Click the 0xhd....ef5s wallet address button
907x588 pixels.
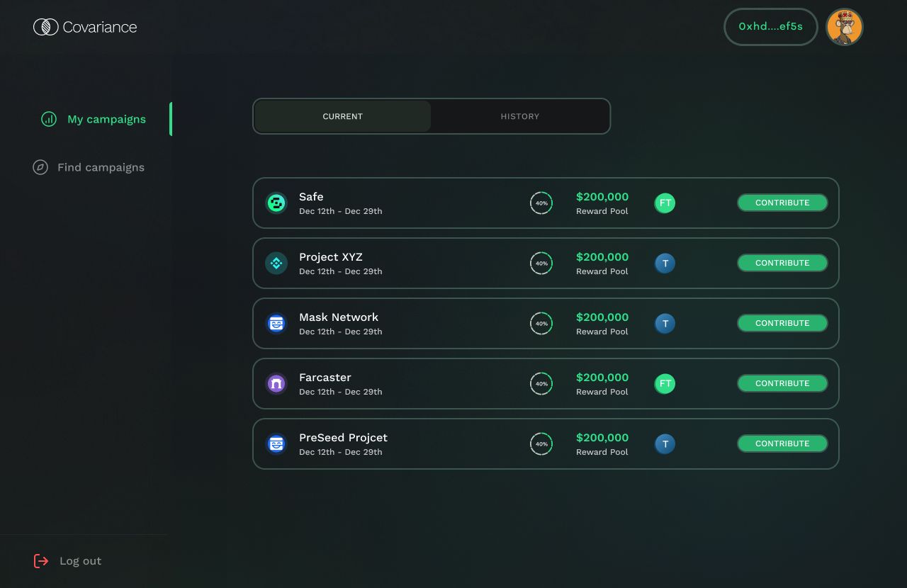[771, 27]
